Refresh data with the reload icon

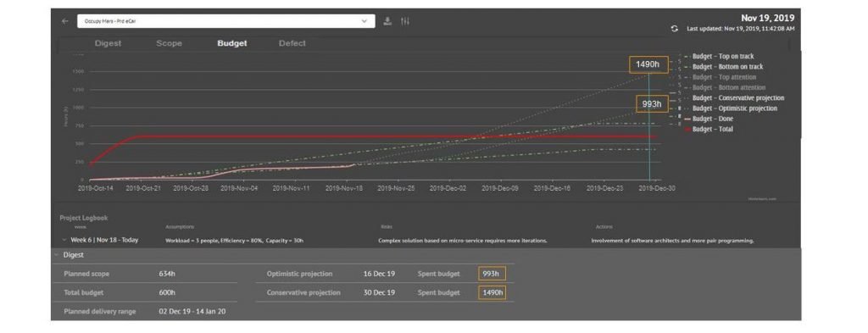point(674,29)
